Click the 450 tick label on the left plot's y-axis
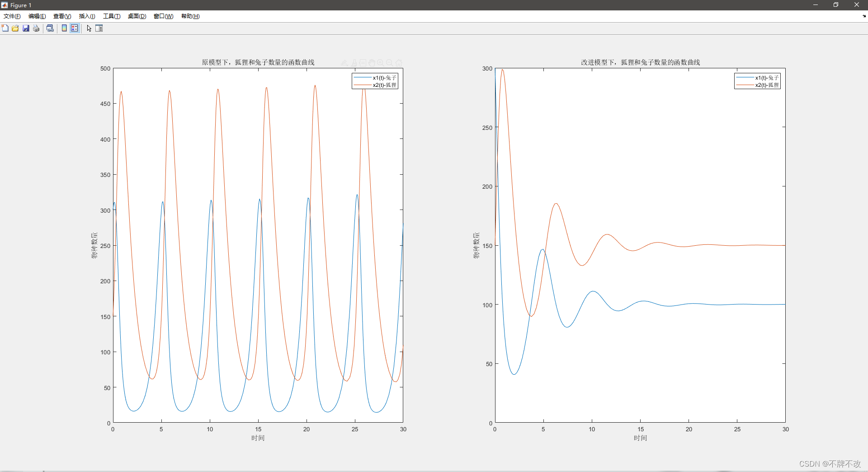 [x=105, y=104]
